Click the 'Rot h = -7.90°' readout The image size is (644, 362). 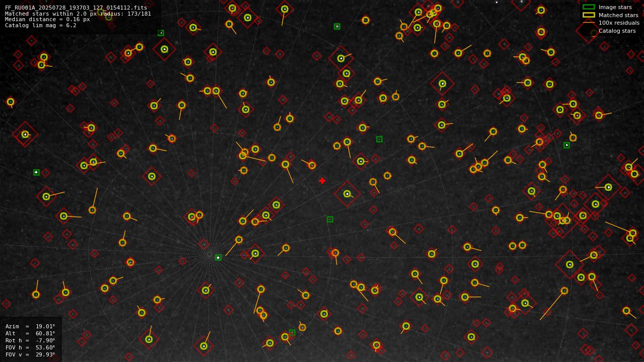[x=30, y=340]
